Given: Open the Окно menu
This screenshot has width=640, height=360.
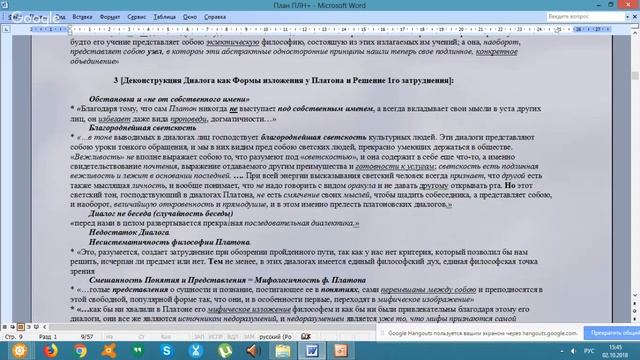Looking at the screenshot, I should [x=190, y=17].
